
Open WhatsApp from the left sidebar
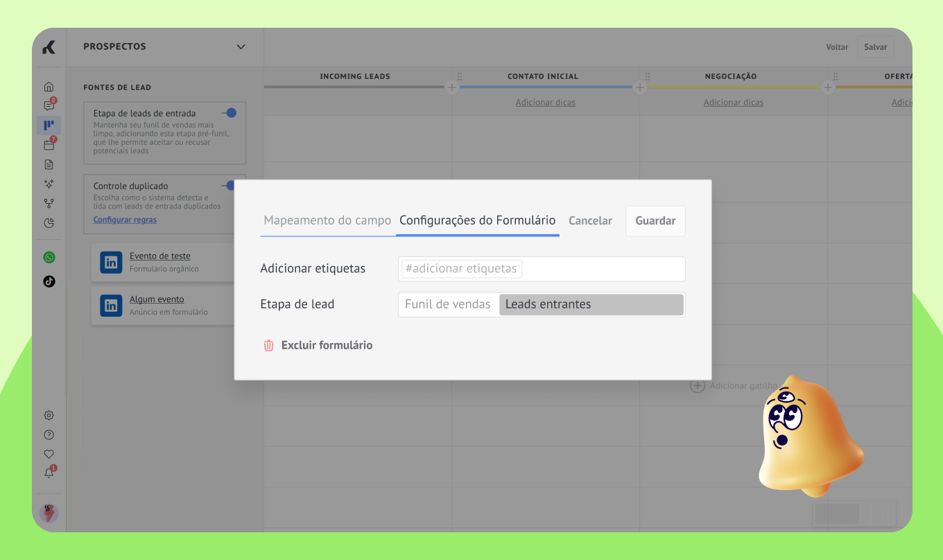pyautogui.click(x=49, y=257)
